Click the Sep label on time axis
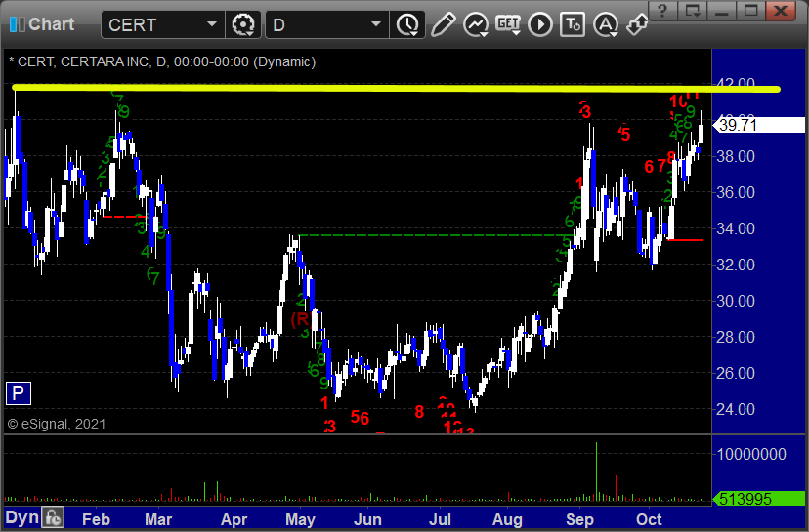The image size is (809, 532). click(x=580, y=519)
